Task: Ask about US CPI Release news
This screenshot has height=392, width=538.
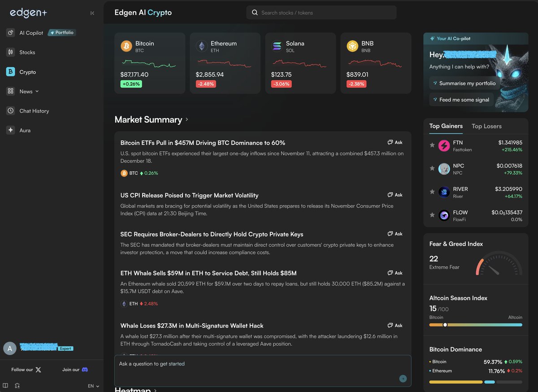Action: coord(395,195)
